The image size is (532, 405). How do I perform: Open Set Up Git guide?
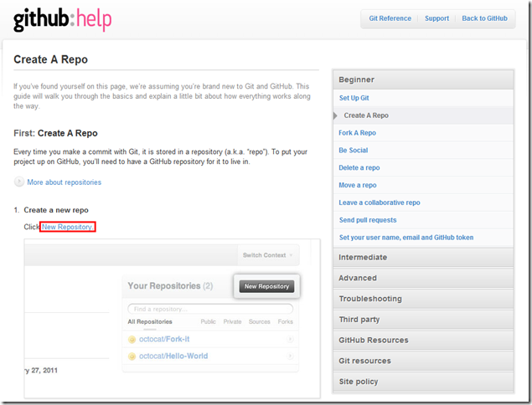[354, 98]
